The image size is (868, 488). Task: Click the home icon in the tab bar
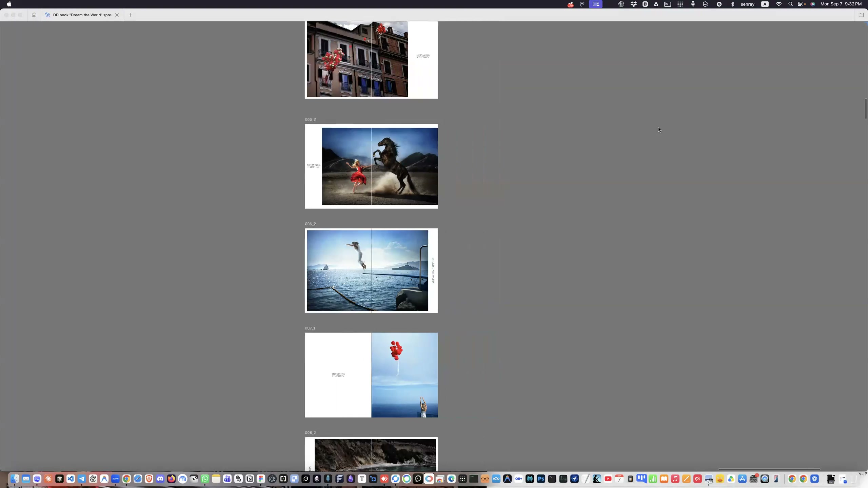pyautogui.click(x=34, y=15)
